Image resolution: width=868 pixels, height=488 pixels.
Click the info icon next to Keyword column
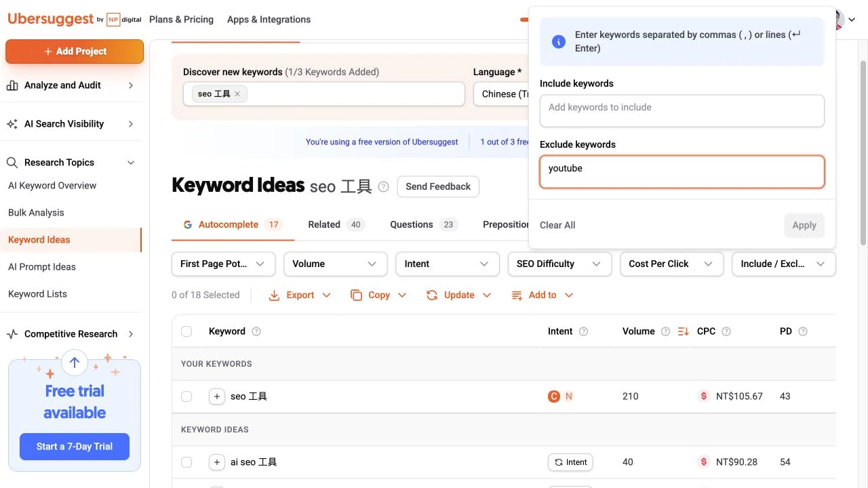pos(256,331)
